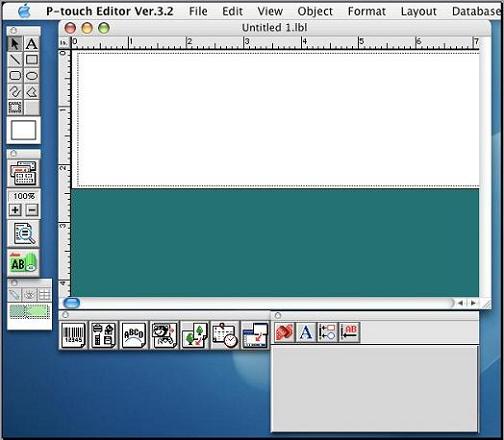
Task: Click the tree image import icon
Action: pyautogui.click(x=195, y=335)
